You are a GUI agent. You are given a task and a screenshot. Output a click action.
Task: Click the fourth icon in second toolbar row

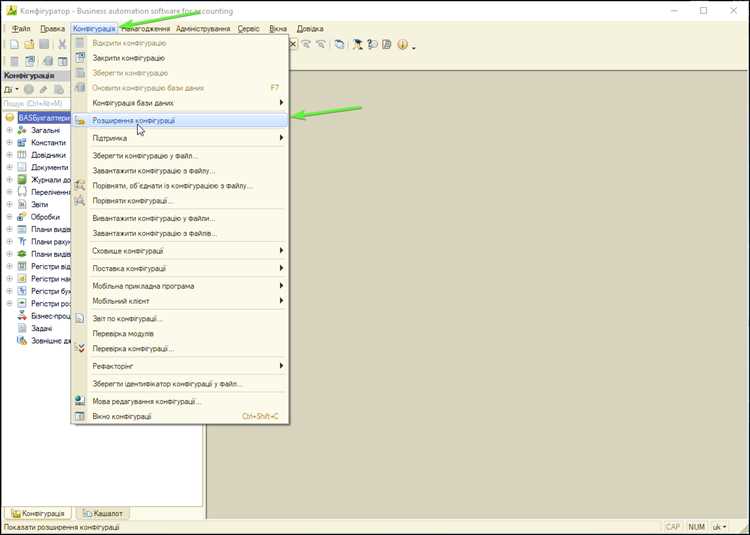pyautogui.click(x=63, y=61)
